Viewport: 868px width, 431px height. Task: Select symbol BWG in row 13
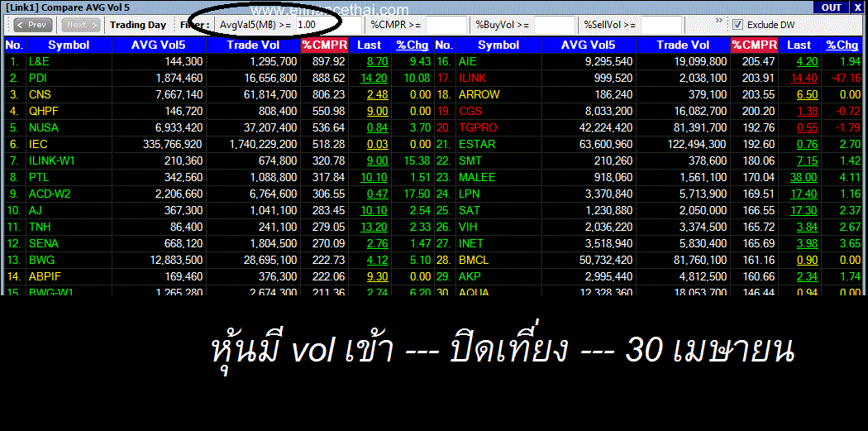click(x=41, y=260)
